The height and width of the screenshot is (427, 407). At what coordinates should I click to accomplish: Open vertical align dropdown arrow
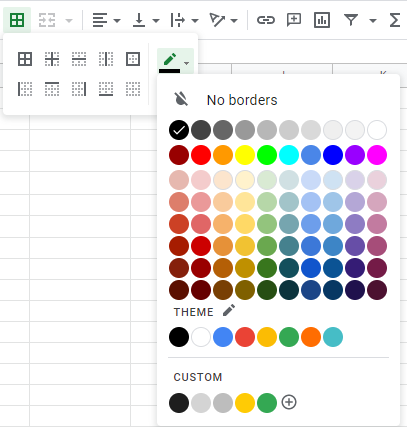(156, 21)
